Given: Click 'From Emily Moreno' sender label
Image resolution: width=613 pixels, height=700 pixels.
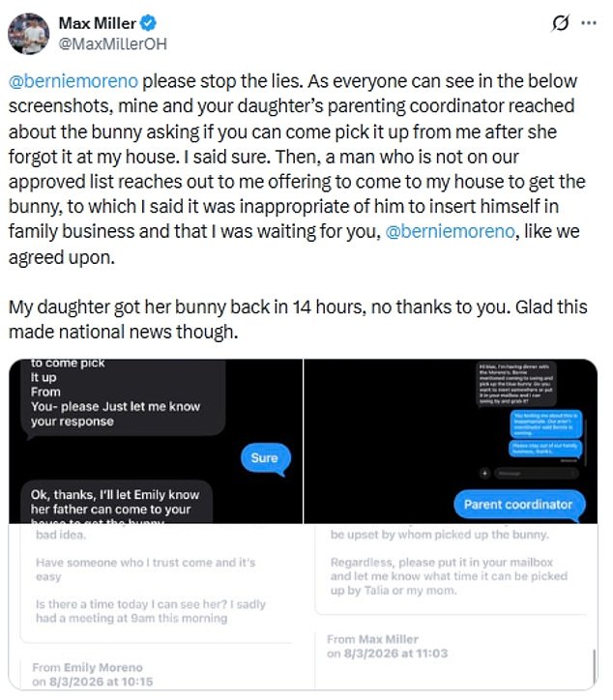Looking at the screenshot, I should [88, 668].
